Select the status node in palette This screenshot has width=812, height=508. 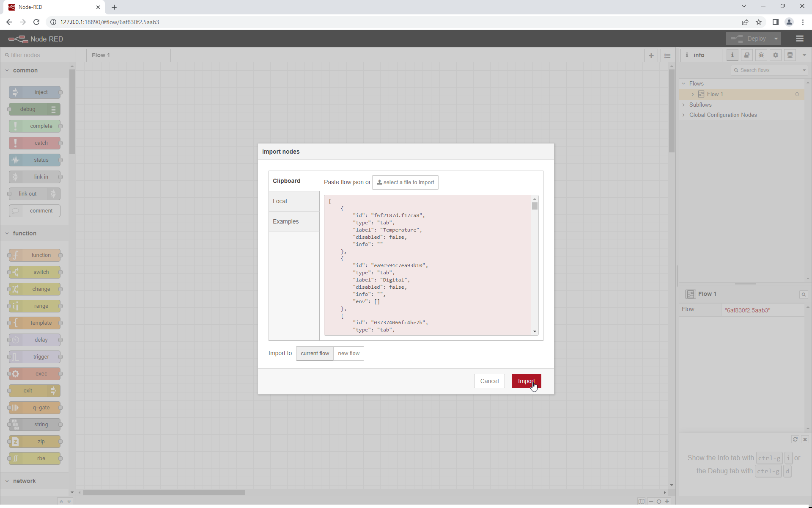(35, 160)
